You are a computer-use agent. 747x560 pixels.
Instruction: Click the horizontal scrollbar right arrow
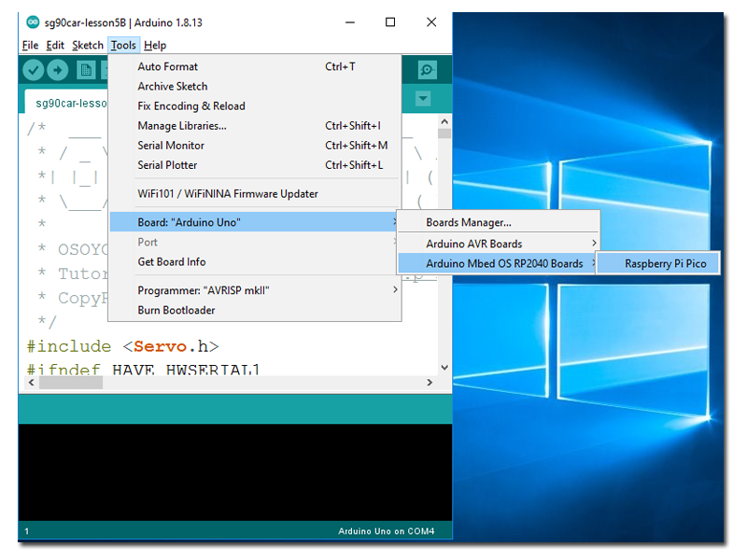(430, 383)
